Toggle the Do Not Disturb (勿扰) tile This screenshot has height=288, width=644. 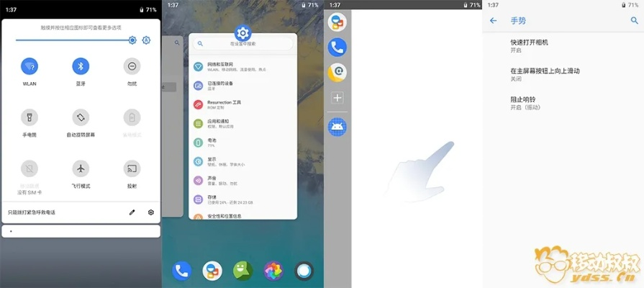pos(132,66)
